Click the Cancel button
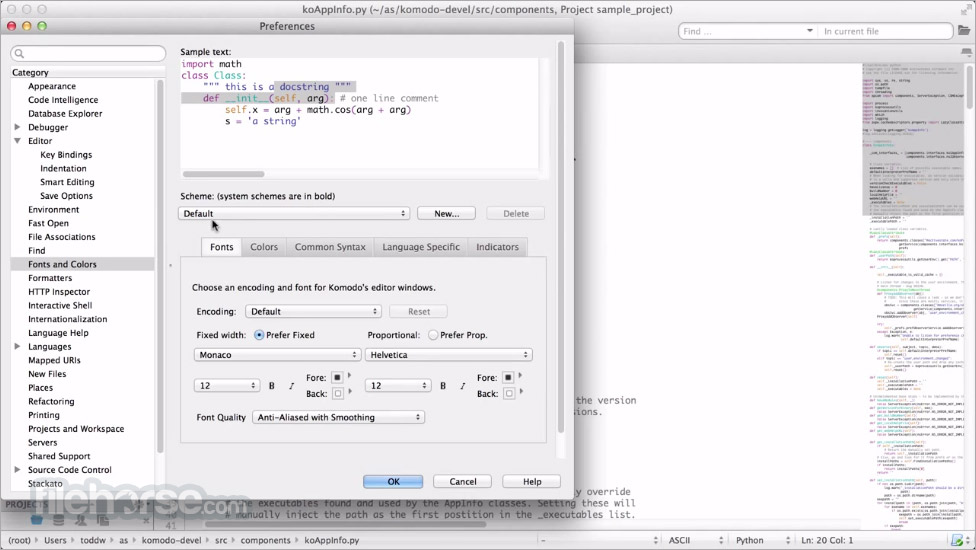Viewport: 976px width, 550px height. point(462,482)
